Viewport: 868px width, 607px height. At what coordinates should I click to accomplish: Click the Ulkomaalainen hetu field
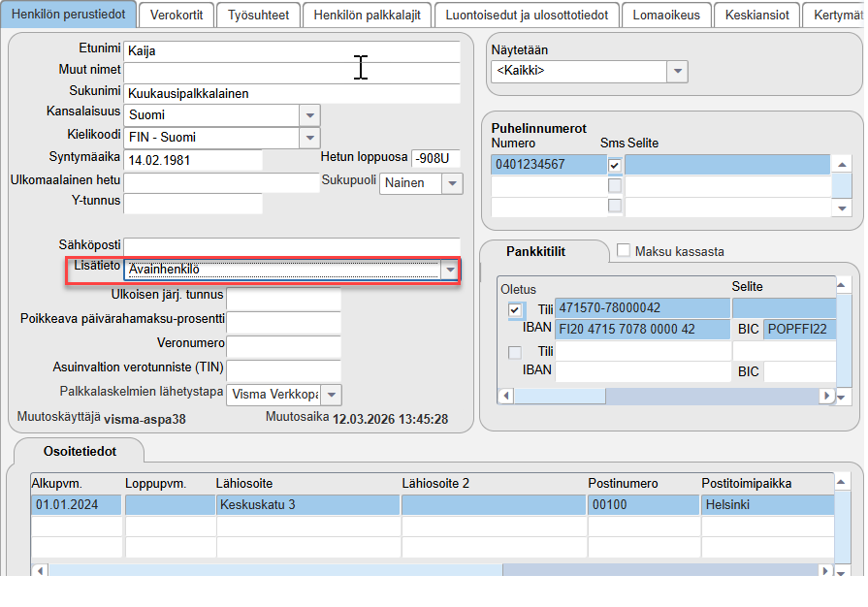tap(221, 182)
